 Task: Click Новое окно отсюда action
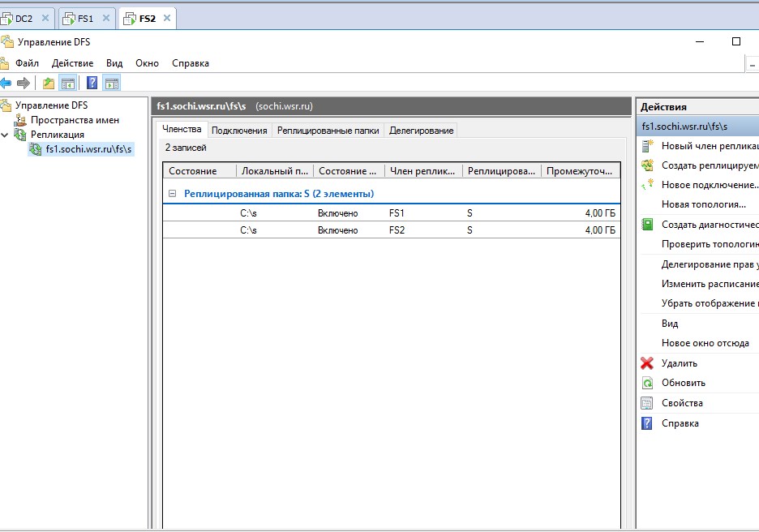click(705, 343)
